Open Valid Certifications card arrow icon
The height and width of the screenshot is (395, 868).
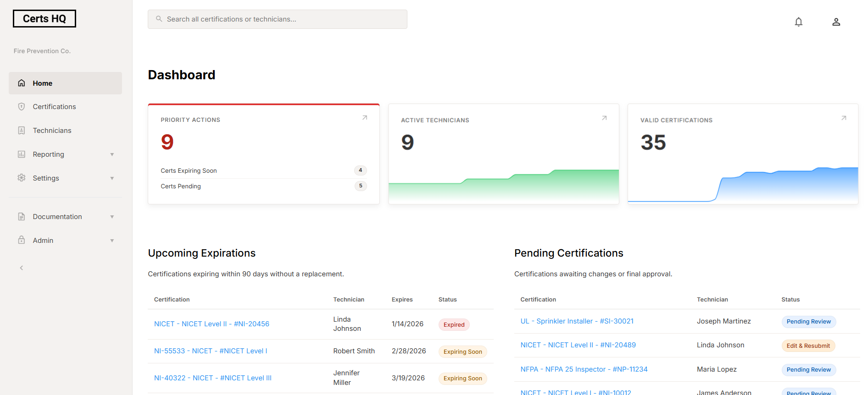click(843, 118)
